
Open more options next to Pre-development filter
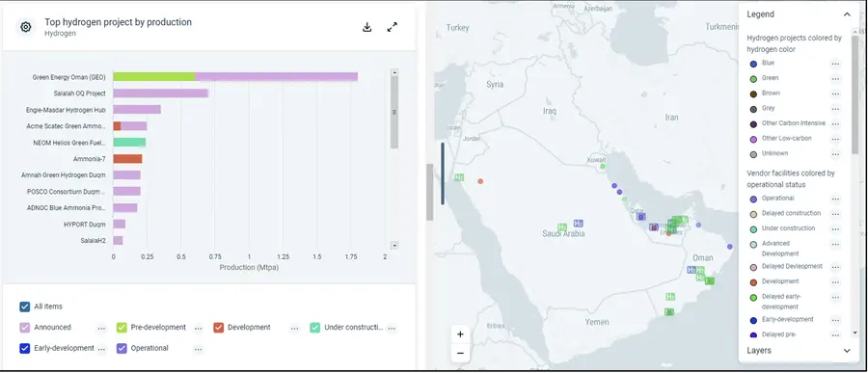(198, 328)
